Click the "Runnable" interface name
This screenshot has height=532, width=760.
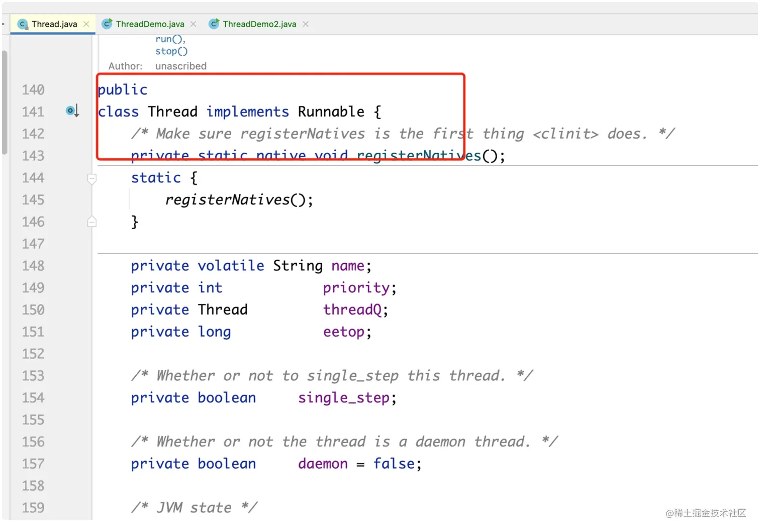[331, 112]
